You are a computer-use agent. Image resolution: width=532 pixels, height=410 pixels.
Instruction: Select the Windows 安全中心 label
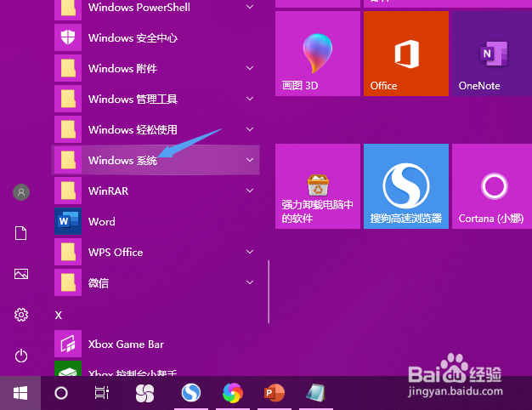[x=133, y=37]
